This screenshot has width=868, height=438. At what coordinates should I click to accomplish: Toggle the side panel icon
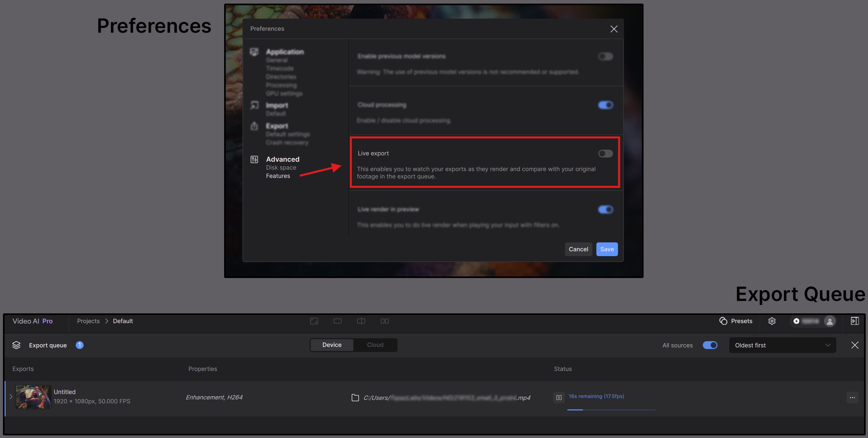(x=854, y=321)
